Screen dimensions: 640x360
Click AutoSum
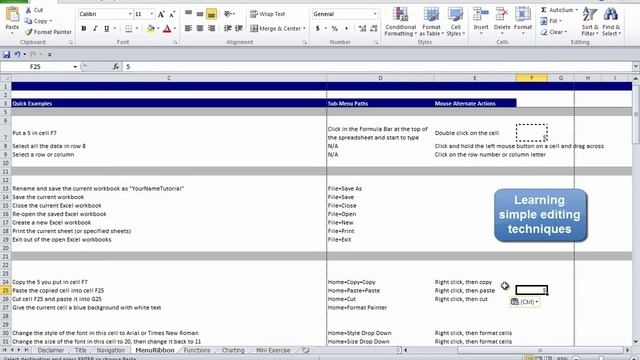click(x=558, y=10)
